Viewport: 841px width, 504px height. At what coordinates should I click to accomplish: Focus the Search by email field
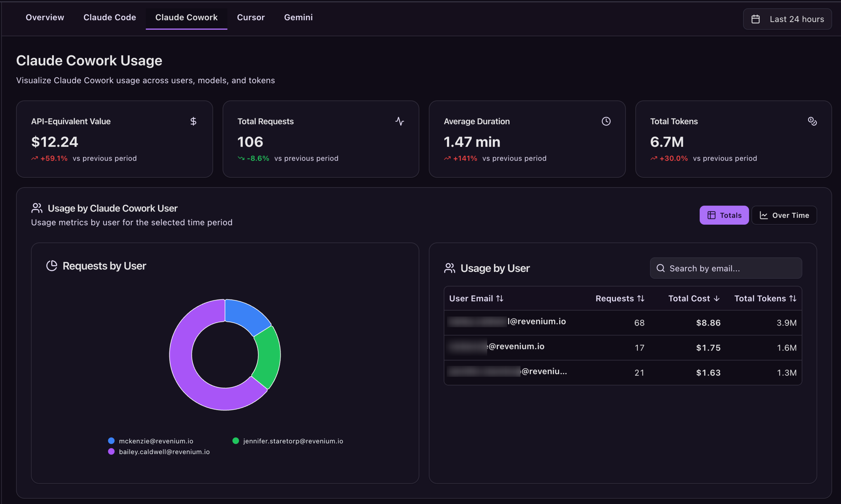pyautogui.click(x=731, y=268)
